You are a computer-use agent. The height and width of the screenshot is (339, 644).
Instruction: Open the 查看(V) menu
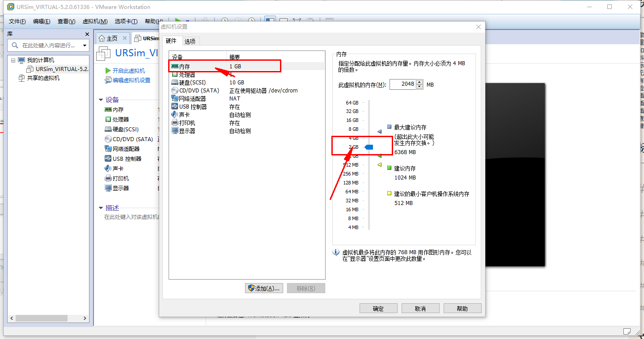[x=66, y=21]
